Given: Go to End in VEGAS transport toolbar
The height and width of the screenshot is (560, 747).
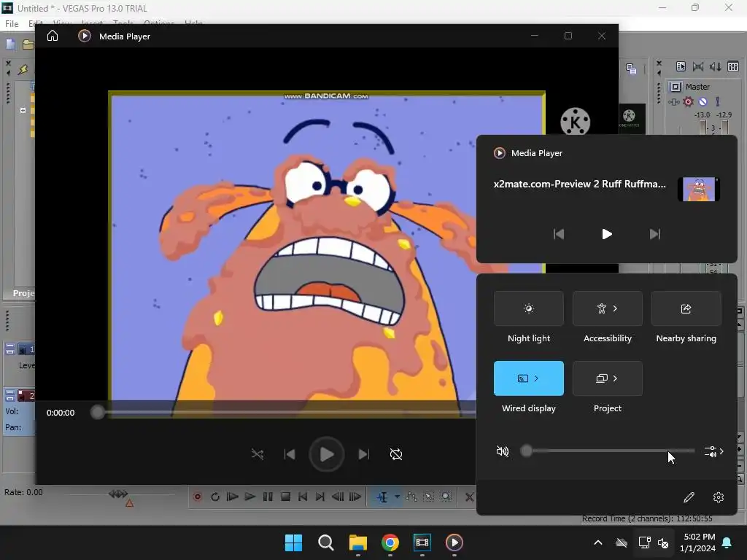Looking at the screenshot, I should pyautogui.click(x=320, y=497).
